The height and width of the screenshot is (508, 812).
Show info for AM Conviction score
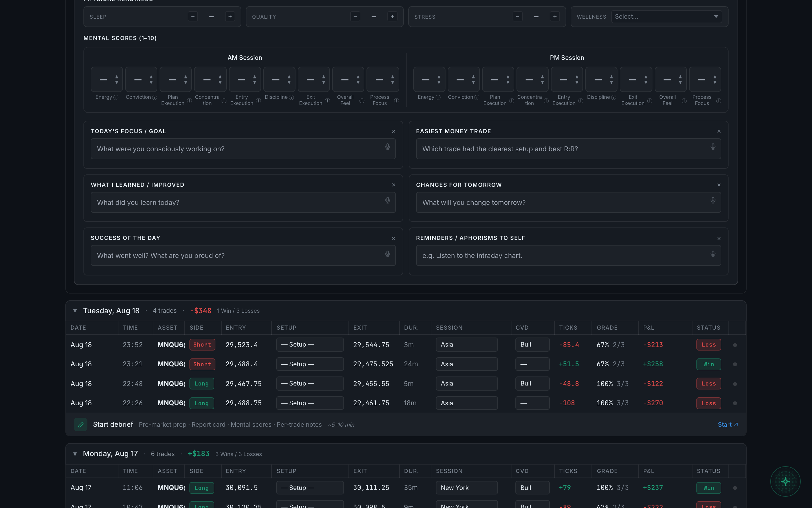click(155, 97)
